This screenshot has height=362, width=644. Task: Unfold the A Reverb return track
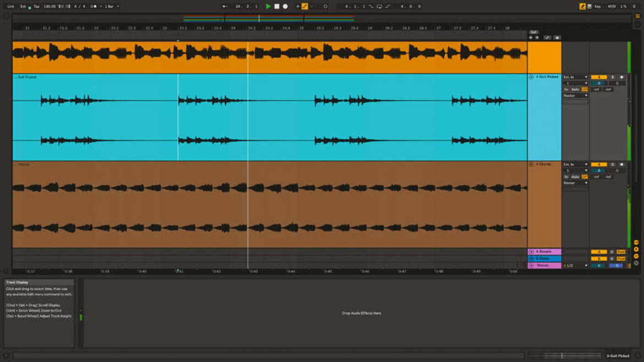pos(531,252)
